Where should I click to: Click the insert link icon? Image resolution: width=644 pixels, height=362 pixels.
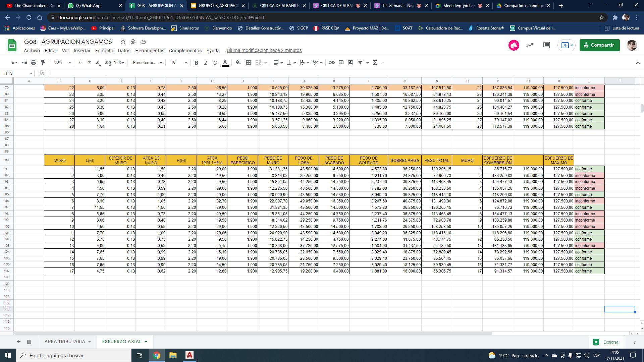click(x=331, y=63)
